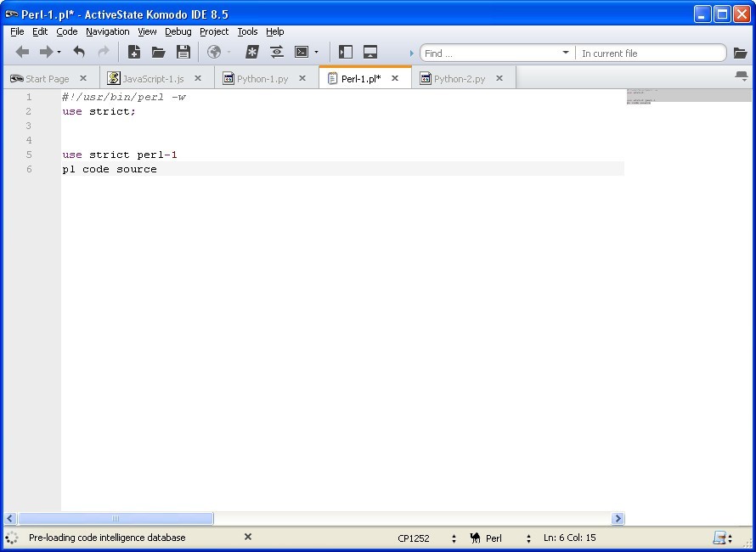Toggle the bottom pane
Image resolution: width=756 pixels, height=552 pixels.
(370, 52)
